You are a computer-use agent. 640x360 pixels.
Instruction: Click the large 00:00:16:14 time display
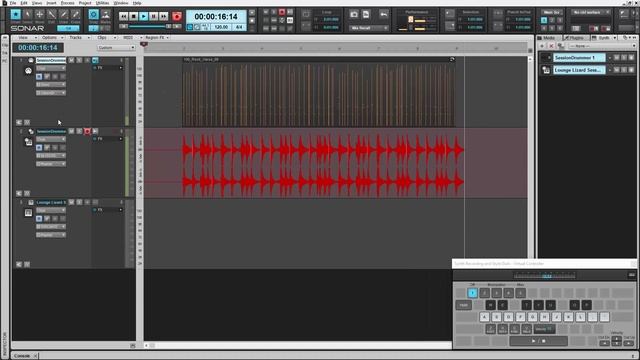pyautogui.click(x=216, y=17)
